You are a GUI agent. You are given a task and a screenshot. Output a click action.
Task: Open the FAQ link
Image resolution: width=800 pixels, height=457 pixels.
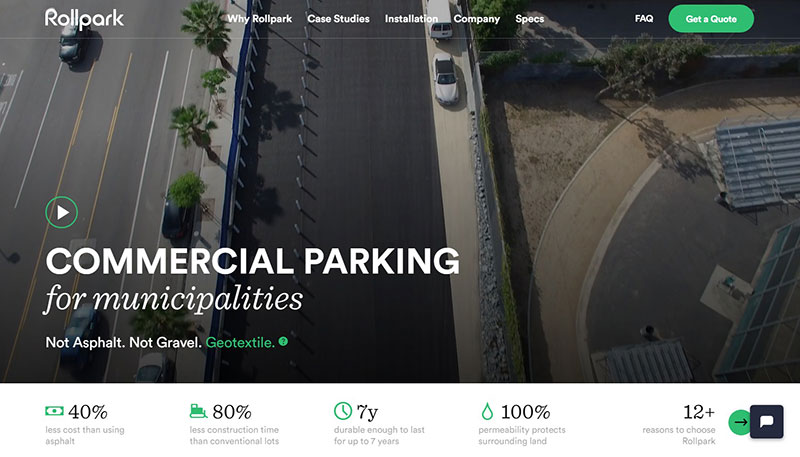tap(644, 18)
